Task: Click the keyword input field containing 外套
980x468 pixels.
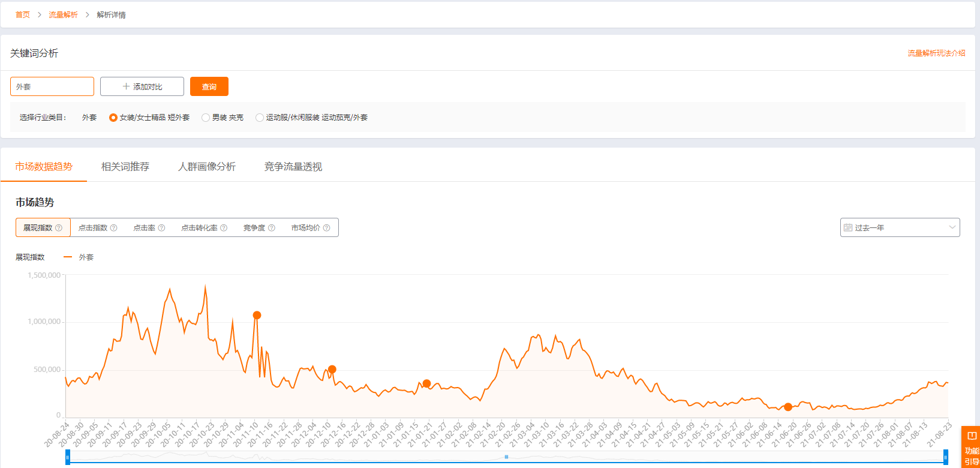Action: (x=52, y=86)
